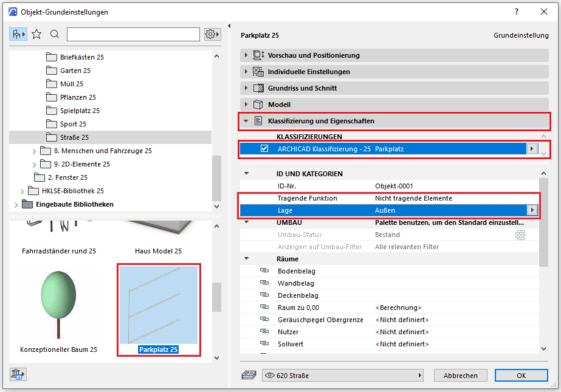Viewport: 561px width, 392px height.
Task: Open library manager icon at bottom left
Action: [16, 374]
